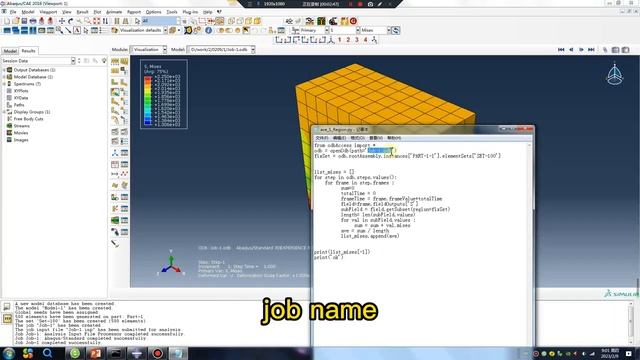Viewport: 640px width, 360px height.
Task: Apply view number 1 in Views toolbar
Action: [340, 40]
